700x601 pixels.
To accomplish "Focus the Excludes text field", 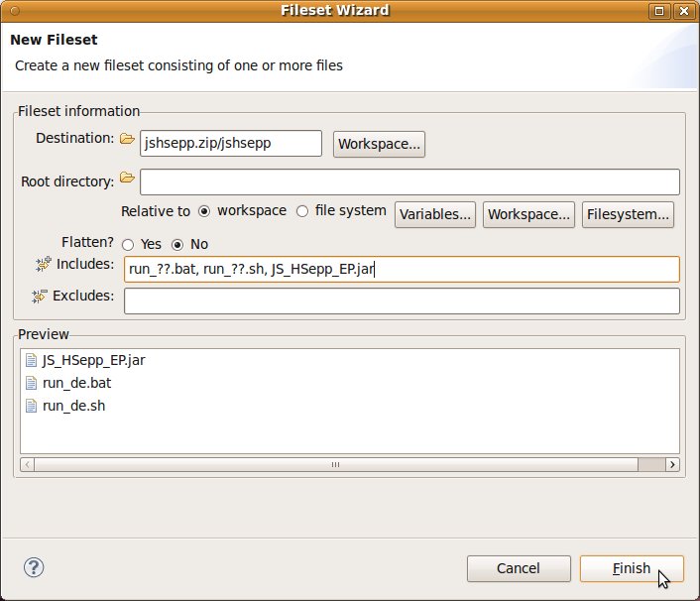I will coord(402,300).
